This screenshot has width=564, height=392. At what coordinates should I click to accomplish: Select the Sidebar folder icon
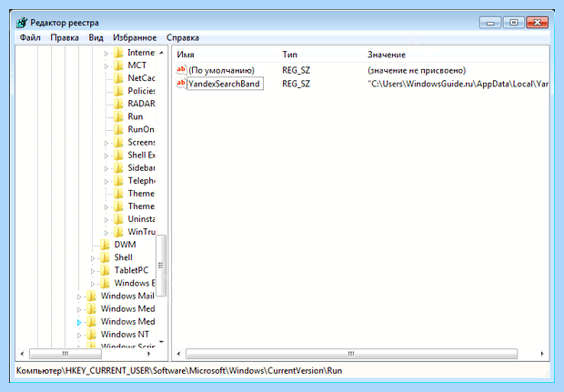pos(118,168)
